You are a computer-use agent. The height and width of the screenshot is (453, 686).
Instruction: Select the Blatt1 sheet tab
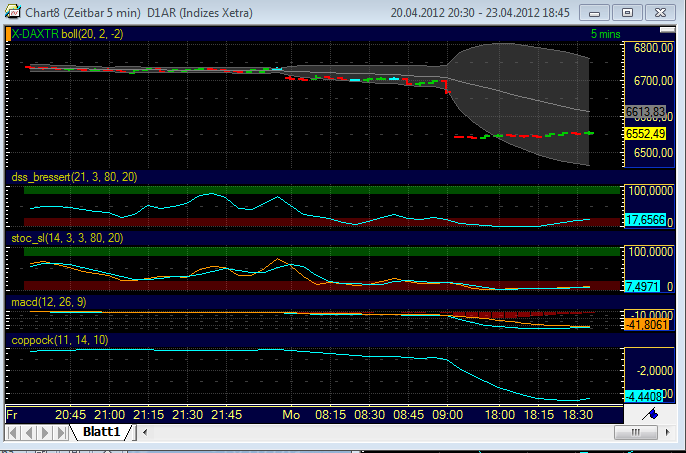[x=101, y=432]
